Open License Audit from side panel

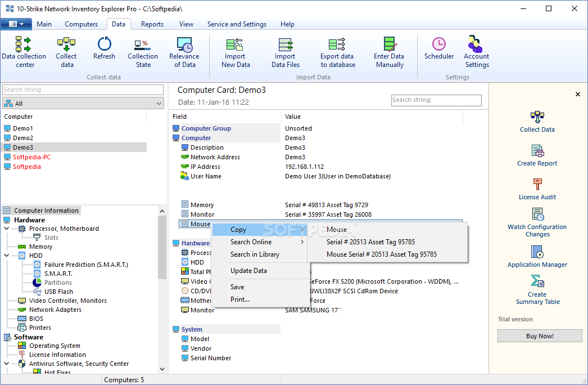537,189
